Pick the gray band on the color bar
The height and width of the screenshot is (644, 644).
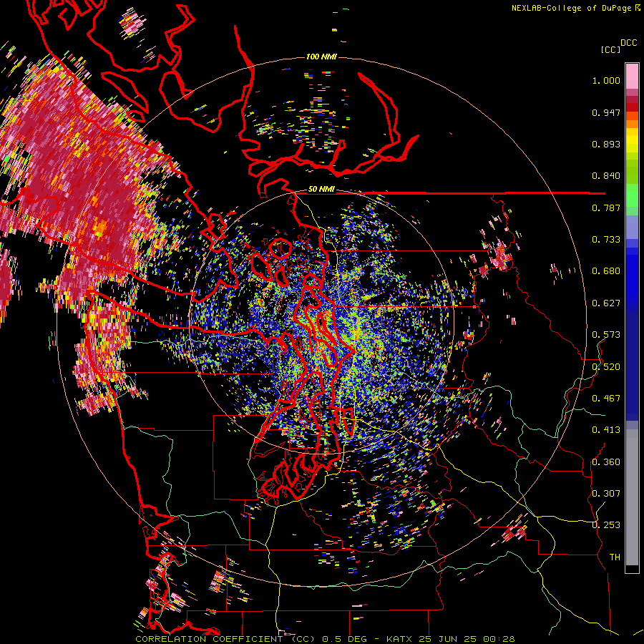(632, 497)
